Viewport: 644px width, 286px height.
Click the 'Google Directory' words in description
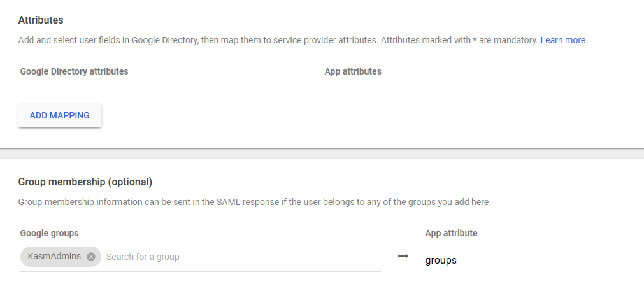164,40
